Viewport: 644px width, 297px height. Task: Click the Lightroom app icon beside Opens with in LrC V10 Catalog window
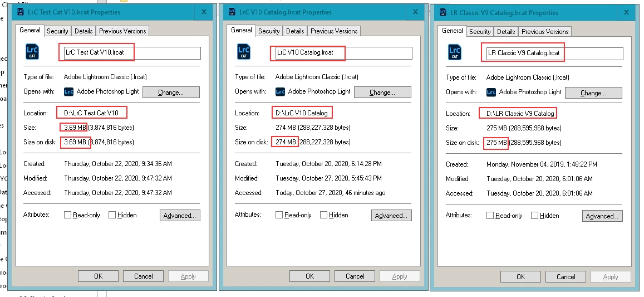tap(280, 92)
